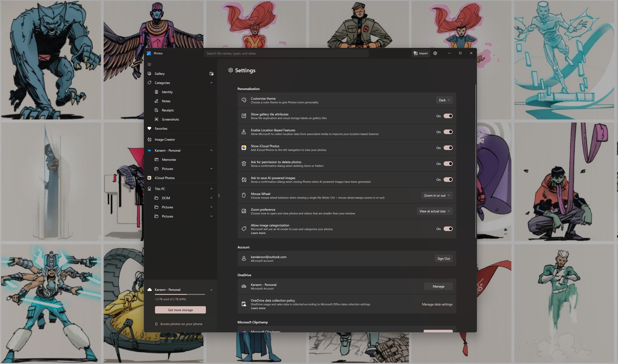Click the Mouse Wheel setting icon
Viewport: 618px width, 364px height.
244,196
